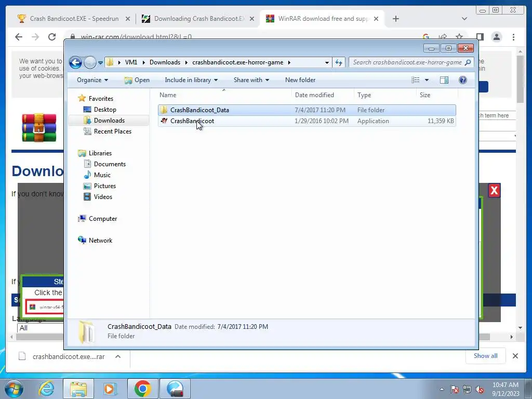Expand the arrow after crashbandicoot.exe-horror-game in the path
The height and width of the screenshot is (399, 532).
point(289,62)
